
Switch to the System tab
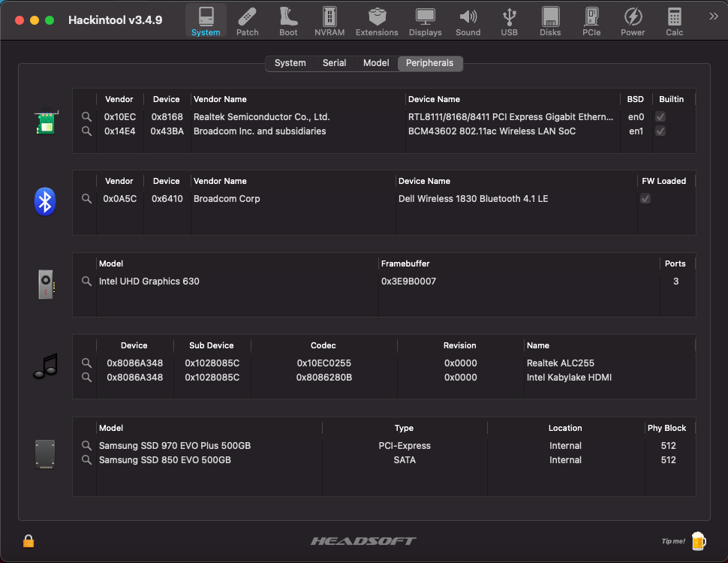[290, 63]
